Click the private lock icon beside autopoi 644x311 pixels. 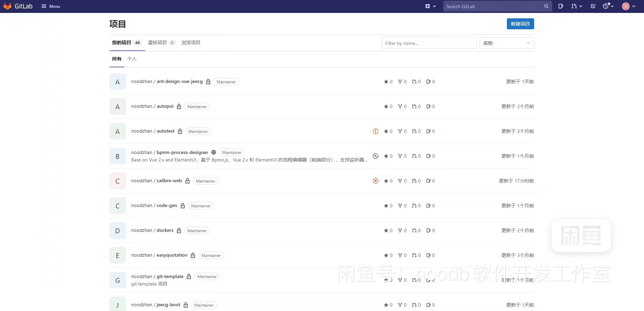[179, 106]
